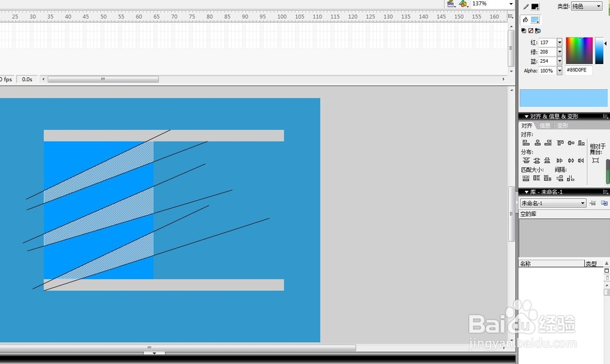Space objects evenly horizontally
This screenshot has width=610, height=364.
[571, 178]
